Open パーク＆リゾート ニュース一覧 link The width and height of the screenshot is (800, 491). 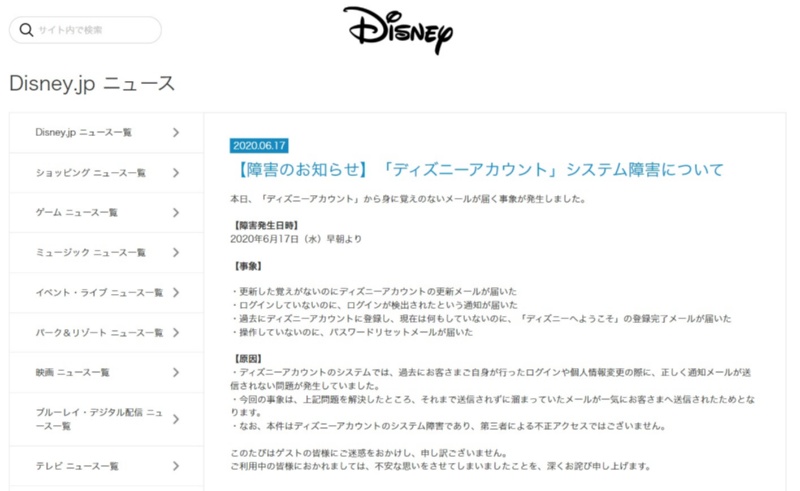click(x=99, y=333)
